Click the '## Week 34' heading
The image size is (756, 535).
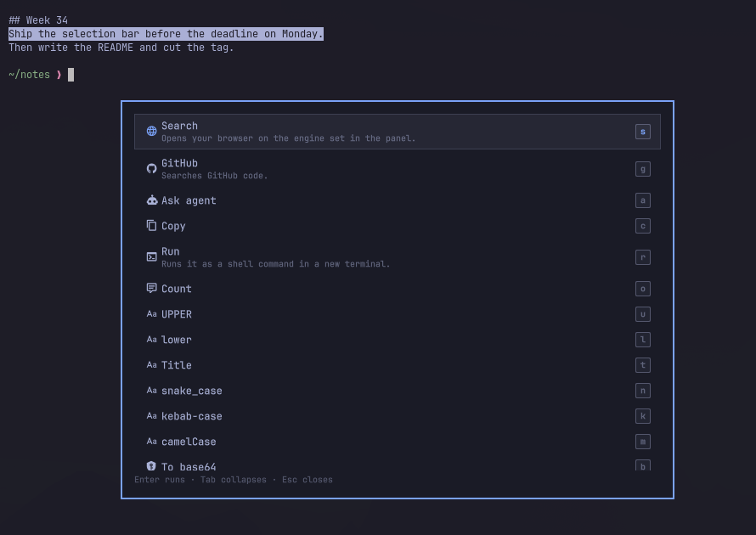(38, 20)
